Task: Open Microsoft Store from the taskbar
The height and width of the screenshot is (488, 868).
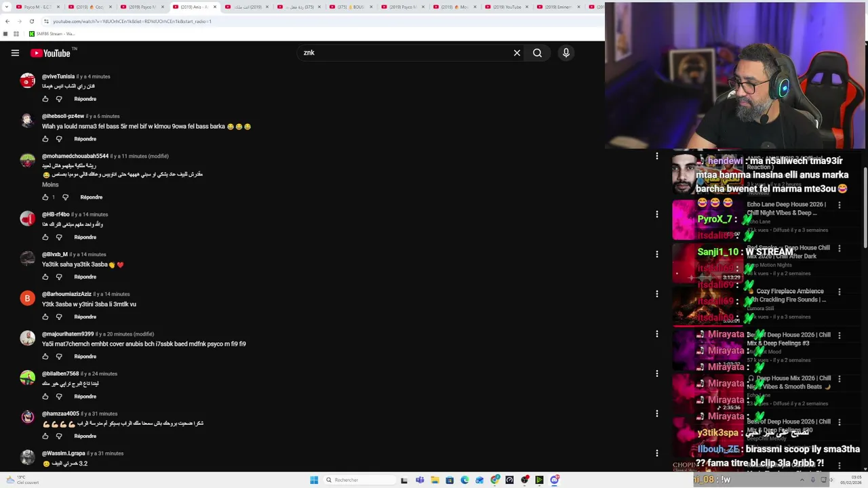Action: click(x=450, y=480)
